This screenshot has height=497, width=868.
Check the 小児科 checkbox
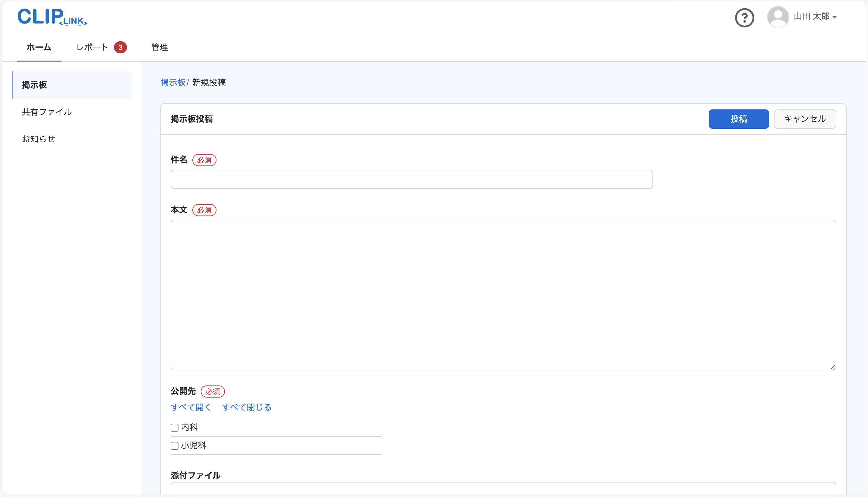[x=175, y=445]
